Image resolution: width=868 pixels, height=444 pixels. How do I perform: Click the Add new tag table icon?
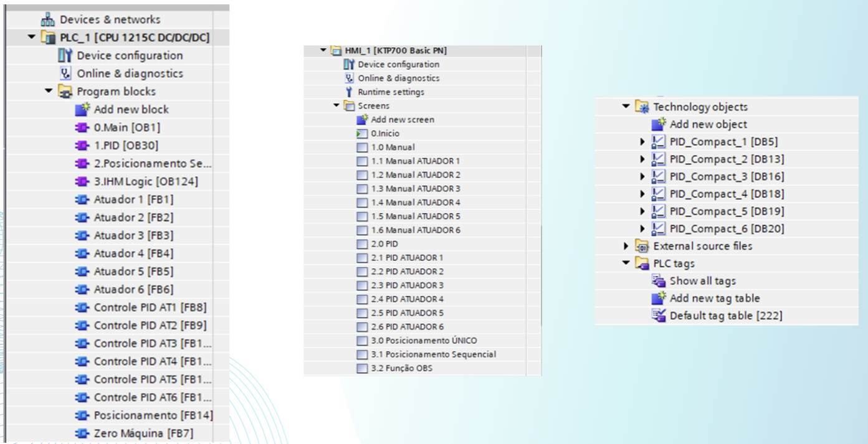tap(659, 298)
